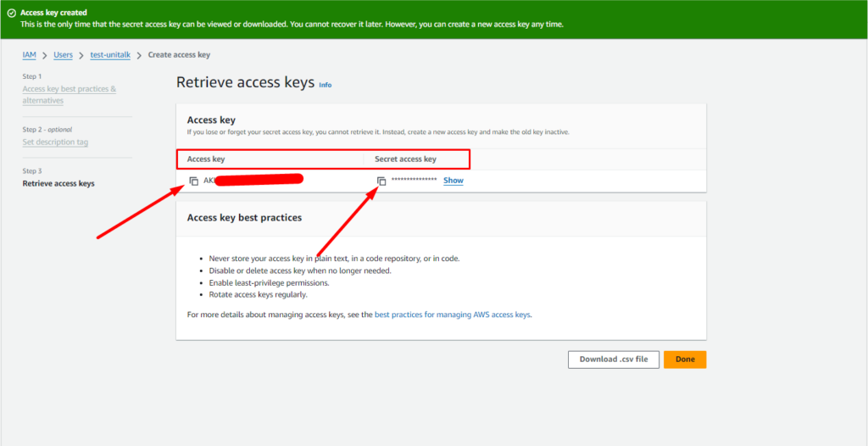Copy the access key ID using copy icon

pyautogui.click(x=194, y=181)
